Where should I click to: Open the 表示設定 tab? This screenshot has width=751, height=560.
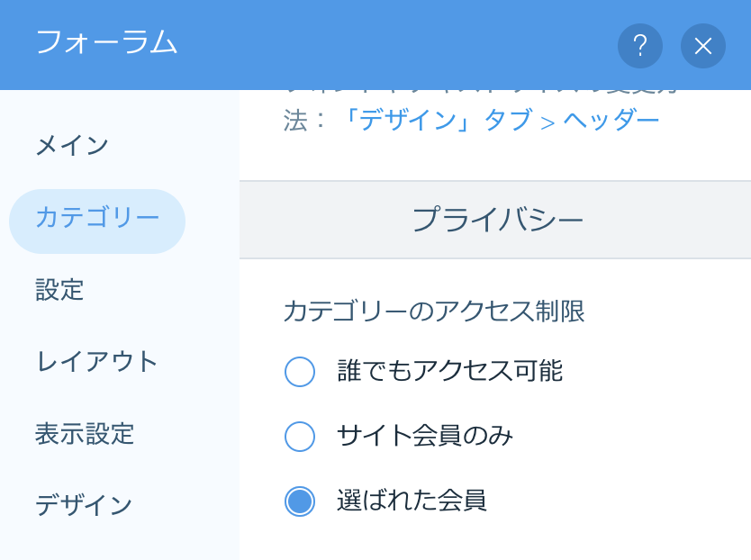85,434
